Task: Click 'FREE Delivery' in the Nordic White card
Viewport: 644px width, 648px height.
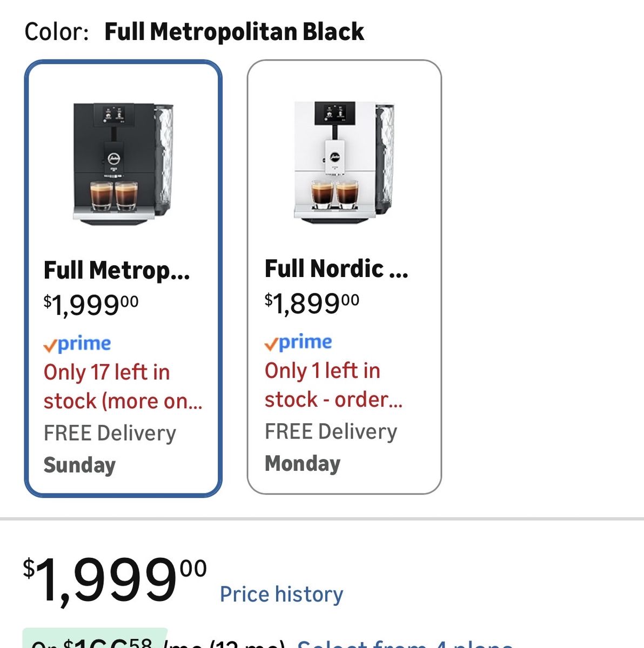Action: click(331, 431)
